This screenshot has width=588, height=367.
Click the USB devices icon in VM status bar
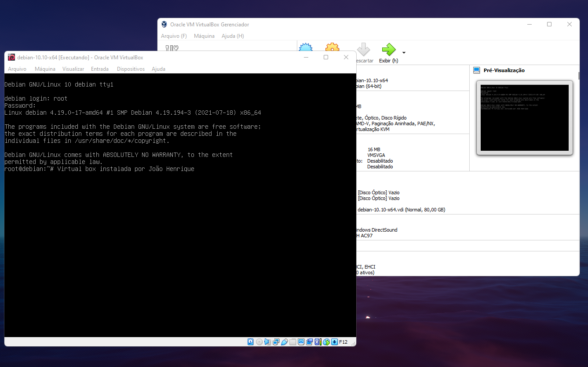(284, 342)
